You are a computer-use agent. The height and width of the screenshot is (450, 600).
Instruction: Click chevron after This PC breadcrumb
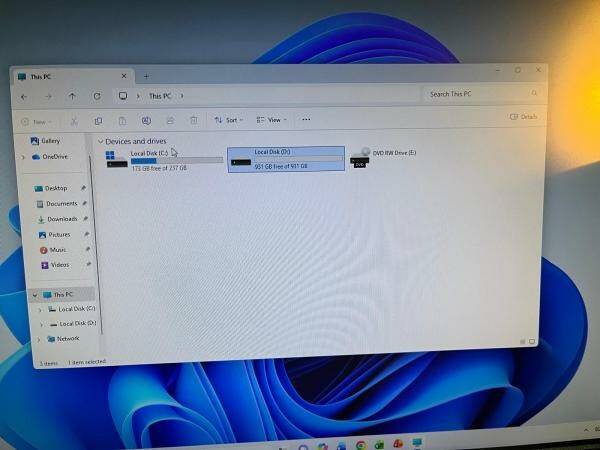click(182, 96)
